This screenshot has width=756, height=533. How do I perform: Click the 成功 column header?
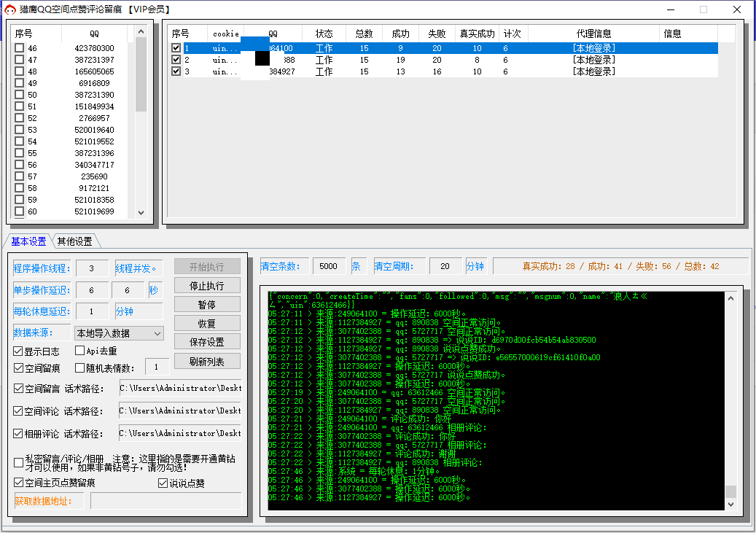(x=401, y=34)
